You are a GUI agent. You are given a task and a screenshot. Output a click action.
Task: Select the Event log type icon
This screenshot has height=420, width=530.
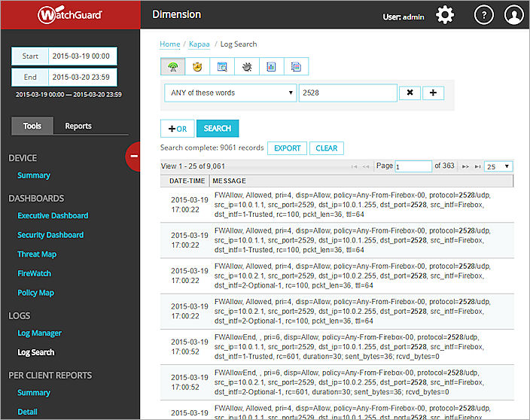[x=222, y=67]
